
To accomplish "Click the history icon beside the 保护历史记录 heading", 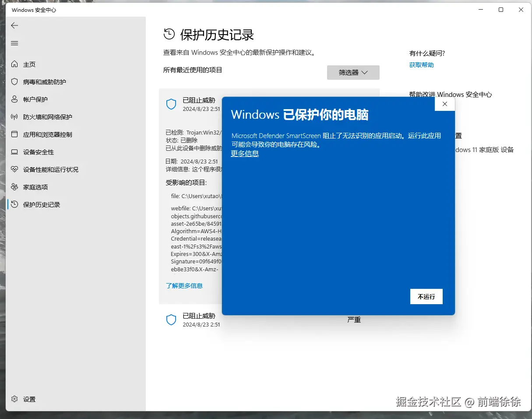I will [169, 34].
